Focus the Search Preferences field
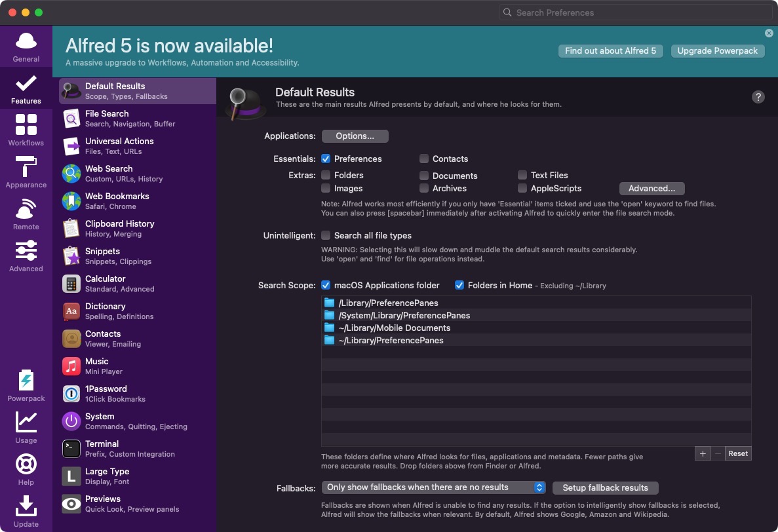The image size is (778, 532). tap(635, 12)
